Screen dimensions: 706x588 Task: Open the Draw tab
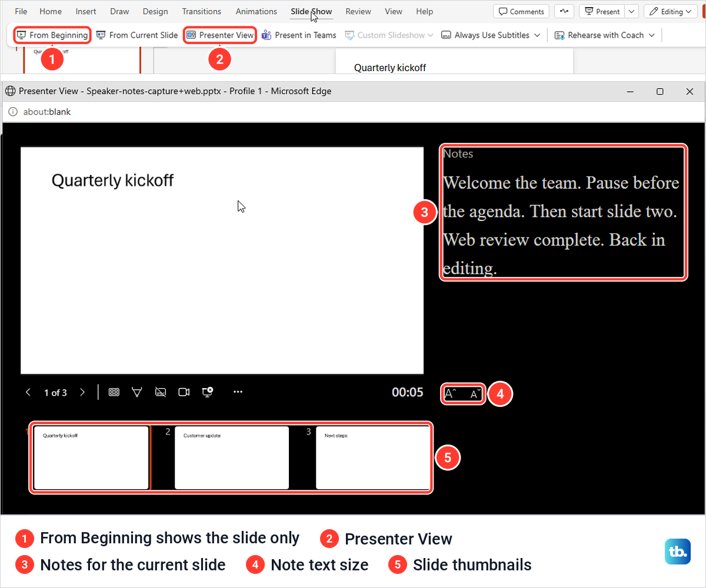[119, 11]
